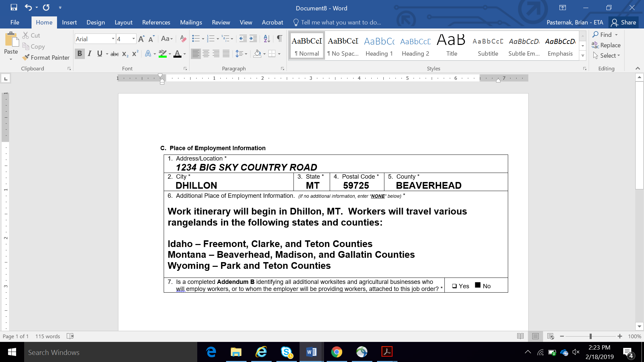Click the filled No checkbox
This screenshot has height=362, width=644.
click(x=478, y=285)
